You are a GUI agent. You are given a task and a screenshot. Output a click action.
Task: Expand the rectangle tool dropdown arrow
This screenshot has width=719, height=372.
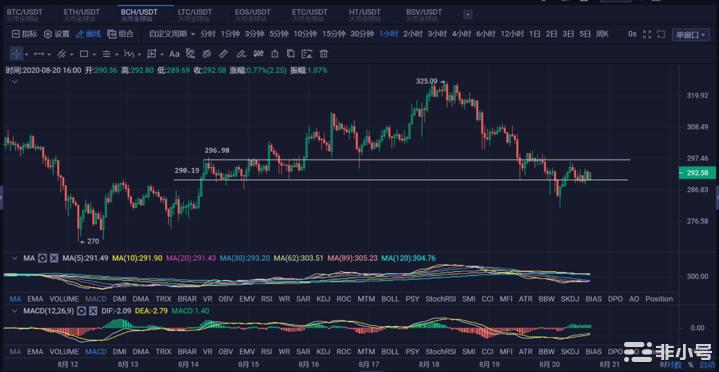pos(94,55)
